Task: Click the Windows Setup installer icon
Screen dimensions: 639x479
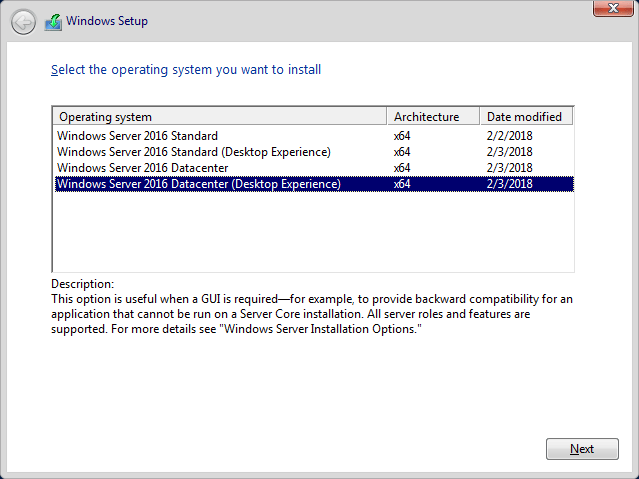Action: 53,22
